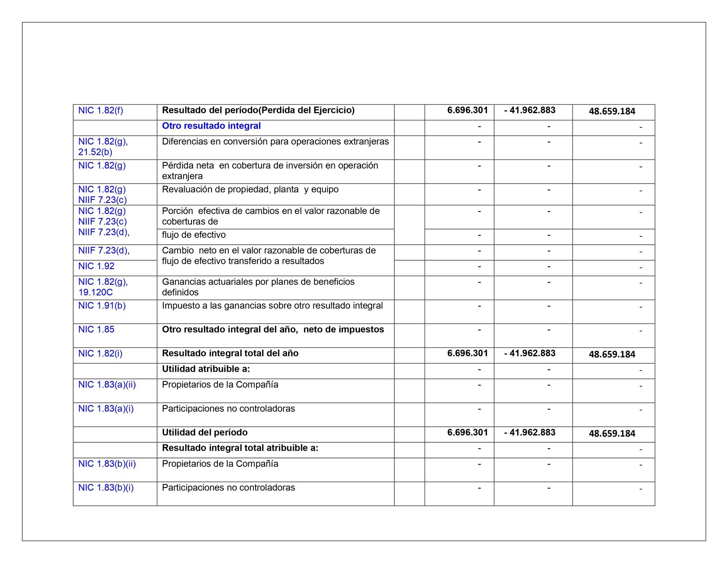
Task: Click 'Otro resultado integral del año, neto de impuestos'
Action: coord(273,330)
